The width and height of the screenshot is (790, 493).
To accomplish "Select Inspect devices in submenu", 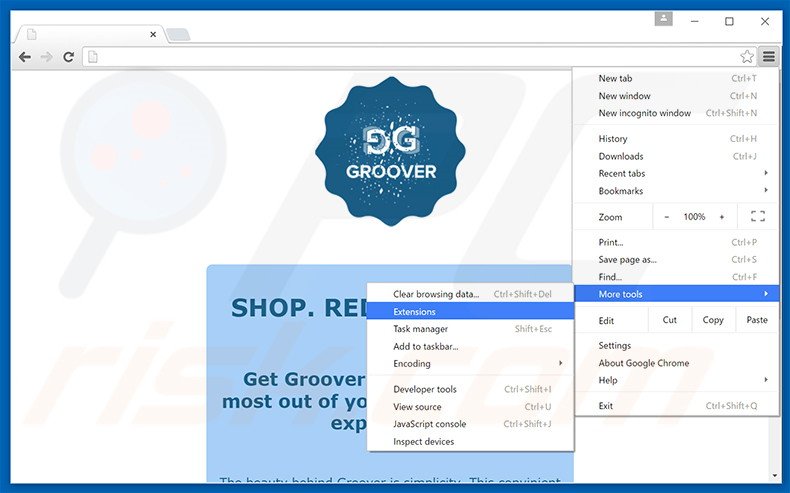I will point(471,442).
